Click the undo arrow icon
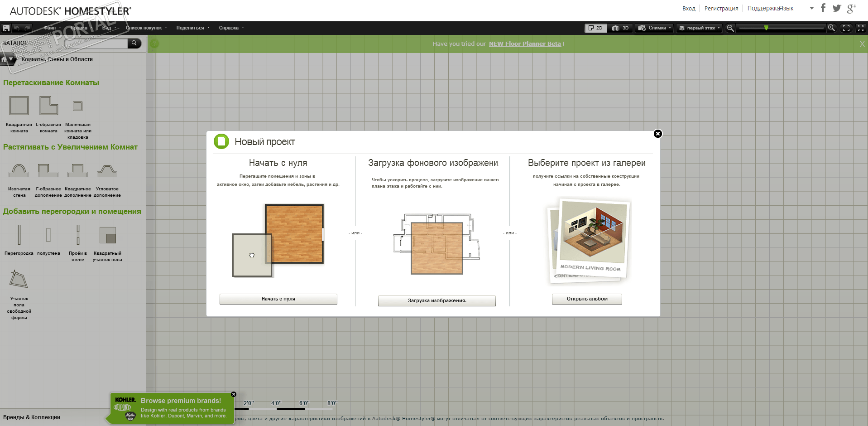868x426 pixels. [17, 28]
